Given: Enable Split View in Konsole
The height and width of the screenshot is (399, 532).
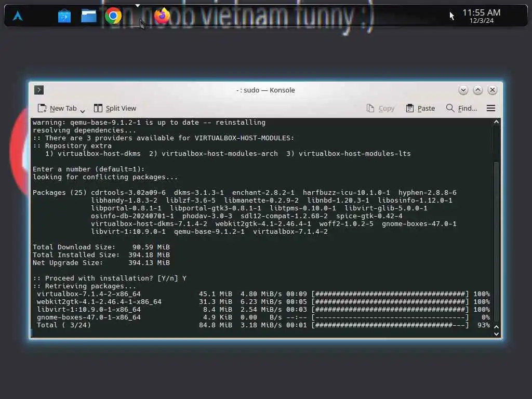Looking at the screenshot, I should (x=115, y=108).
